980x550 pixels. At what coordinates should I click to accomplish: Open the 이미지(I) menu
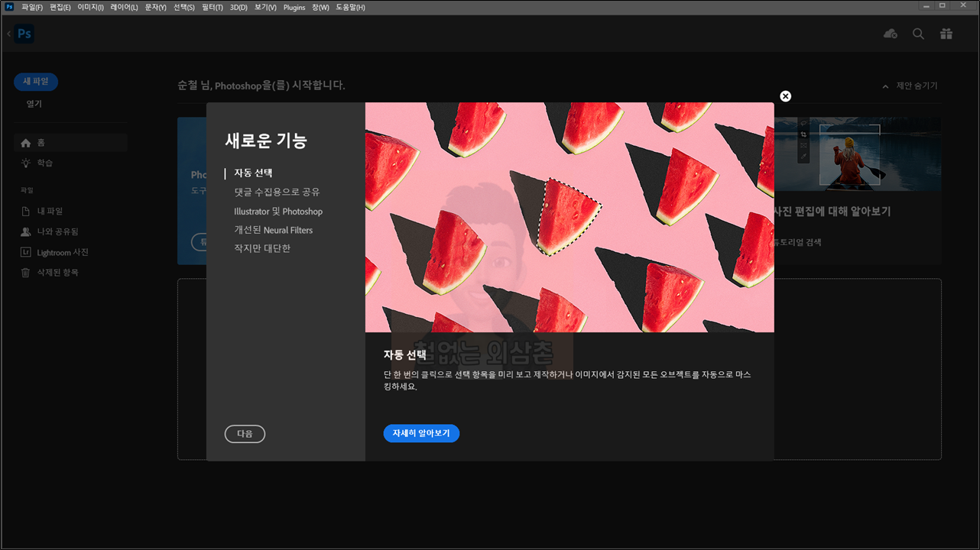(x=90, y=7)
